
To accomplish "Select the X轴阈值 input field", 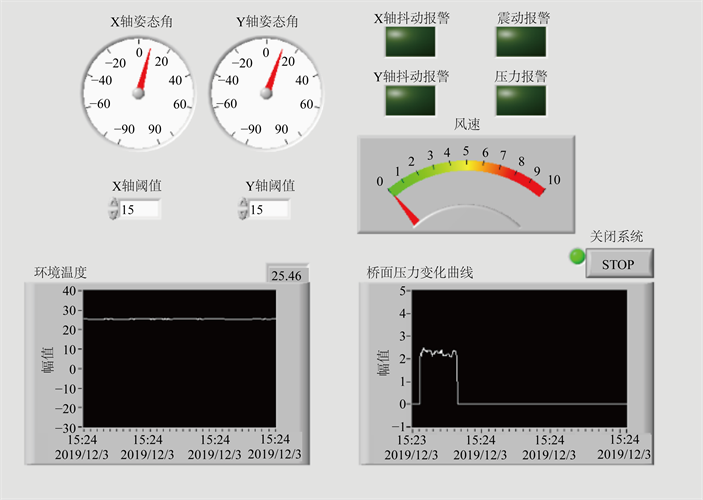I will click(x=139, y=209).
